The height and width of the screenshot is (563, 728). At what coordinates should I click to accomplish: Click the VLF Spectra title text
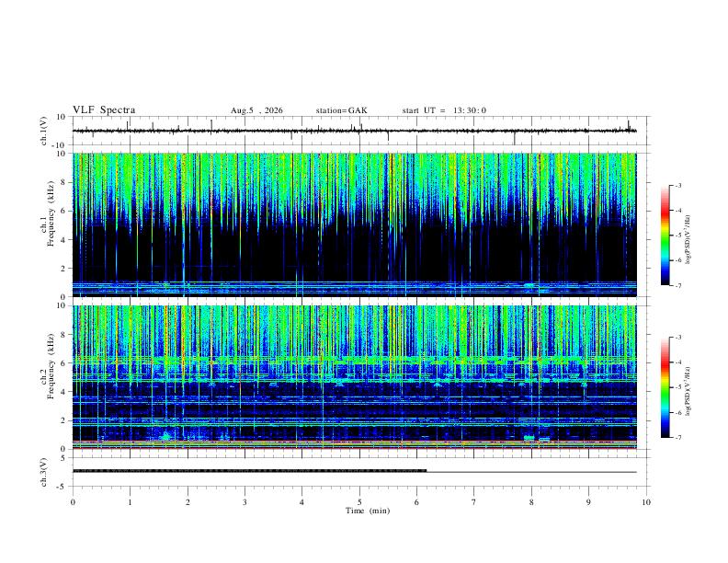coord(104,110)
